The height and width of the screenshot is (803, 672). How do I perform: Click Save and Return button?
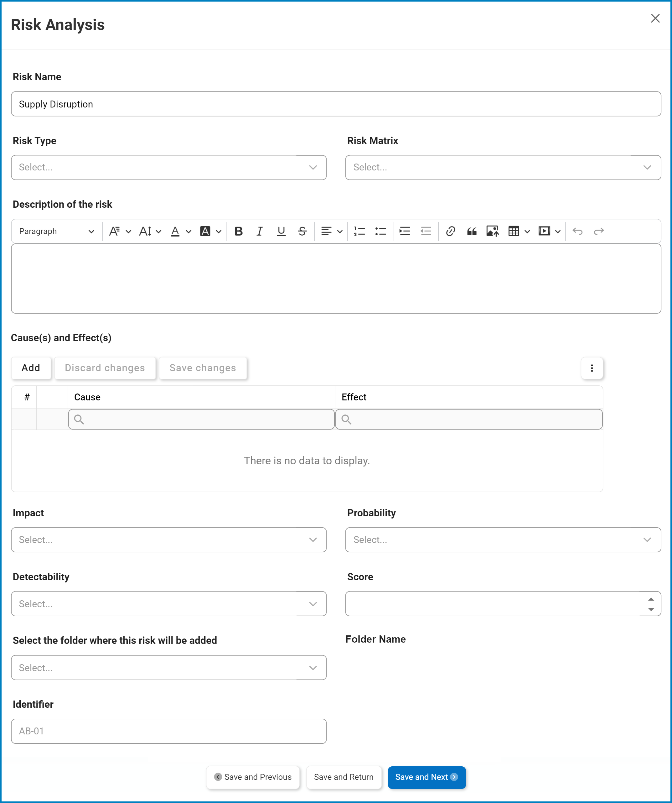[344, 777]
